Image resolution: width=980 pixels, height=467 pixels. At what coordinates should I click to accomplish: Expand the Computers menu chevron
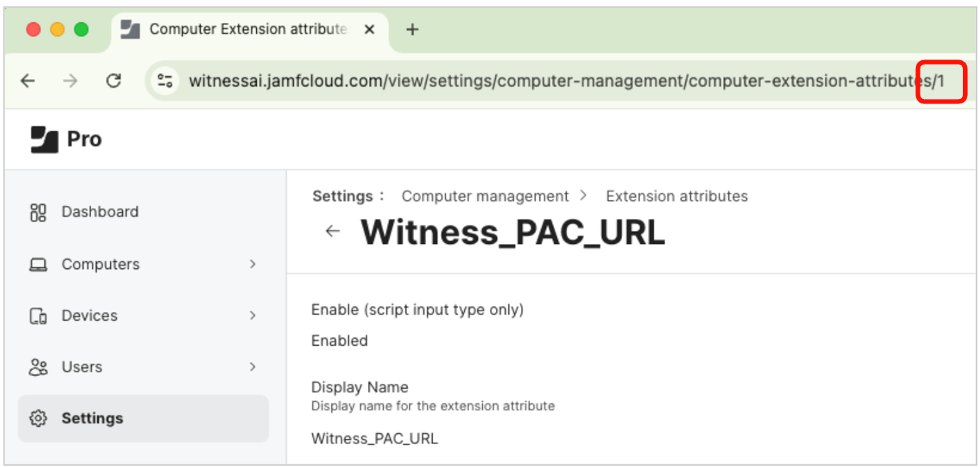[x=253, y=264]
